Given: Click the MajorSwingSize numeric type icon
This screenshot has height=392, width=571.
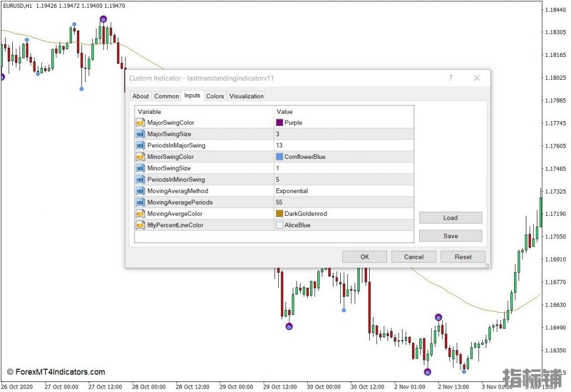Looking at the screenshot, I should tap(140, 134).
